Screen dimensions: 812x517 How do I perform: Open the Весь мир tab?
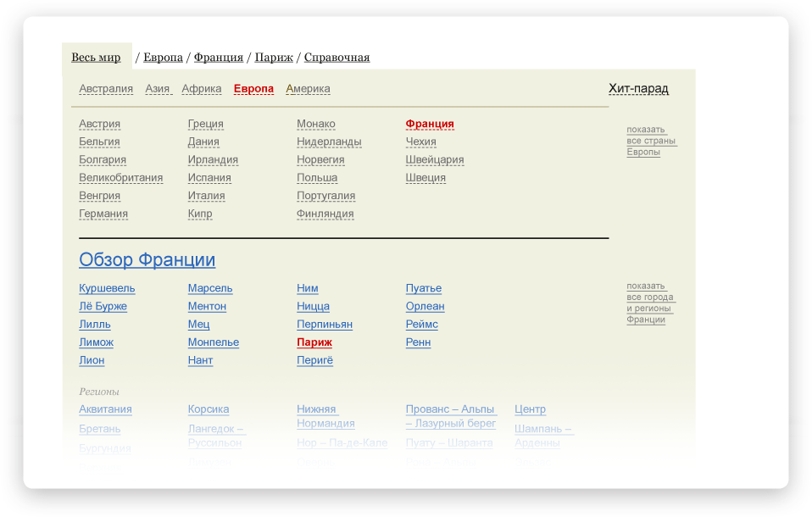(96, 58)
